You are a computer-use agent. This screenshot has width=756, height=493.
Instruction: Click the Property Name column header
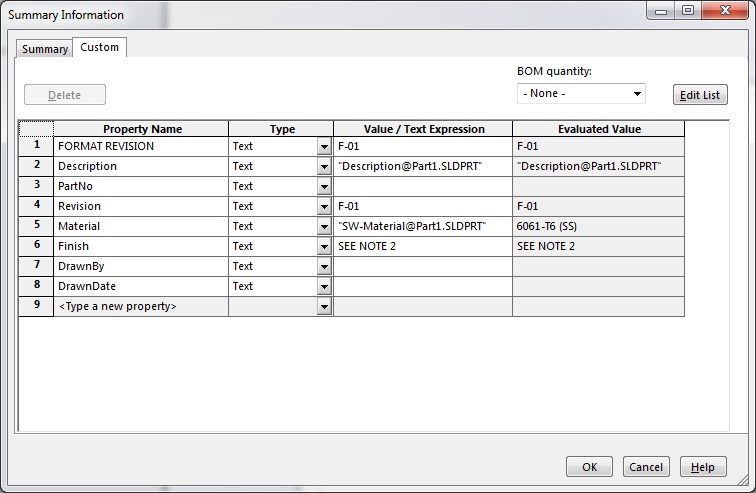pyautogui.click(x=141, y=129)
